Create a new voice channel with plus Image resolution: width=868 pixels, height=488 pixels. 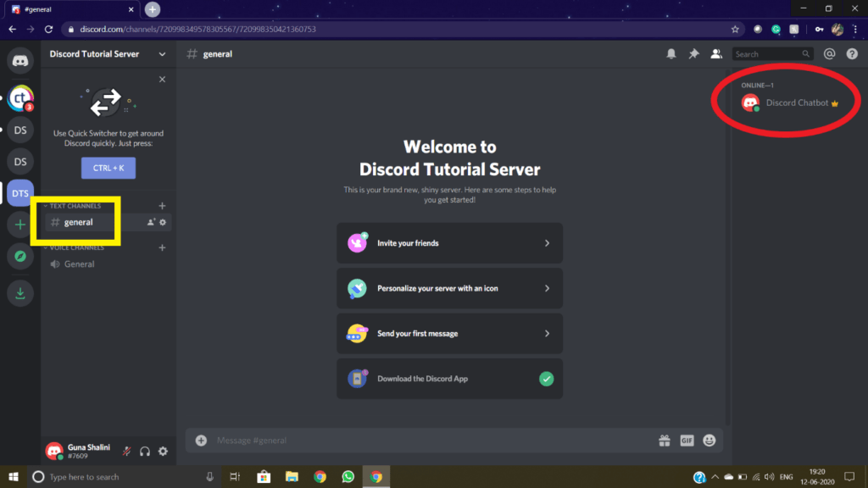tap(162, 247)
